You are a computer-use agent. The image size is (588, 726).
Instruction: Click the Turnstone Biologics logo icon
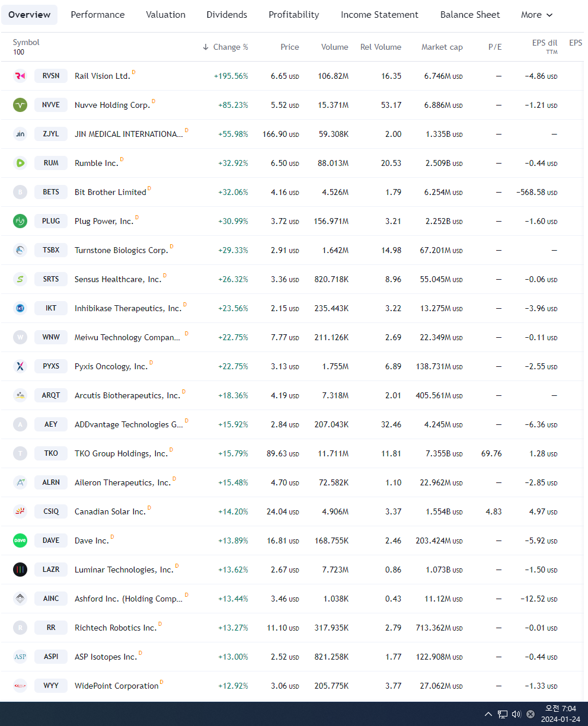(20, 250)
